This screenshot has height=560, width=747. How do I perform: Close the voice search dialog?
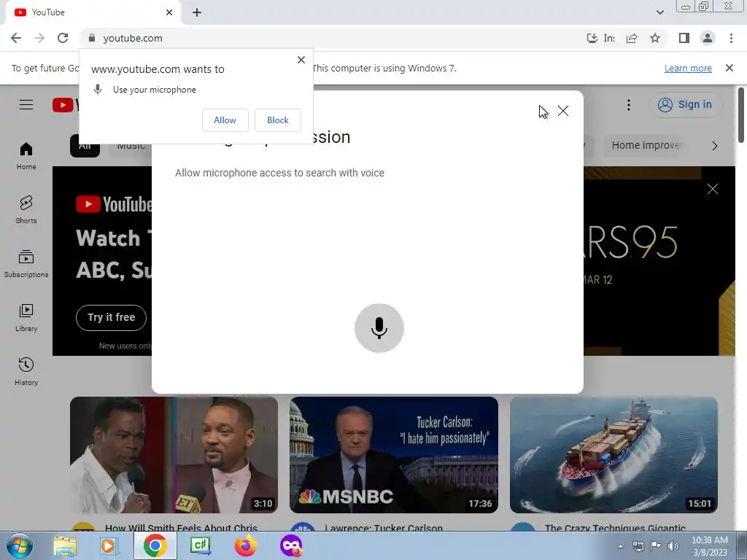pyautogui.click(x=563, y=111)
